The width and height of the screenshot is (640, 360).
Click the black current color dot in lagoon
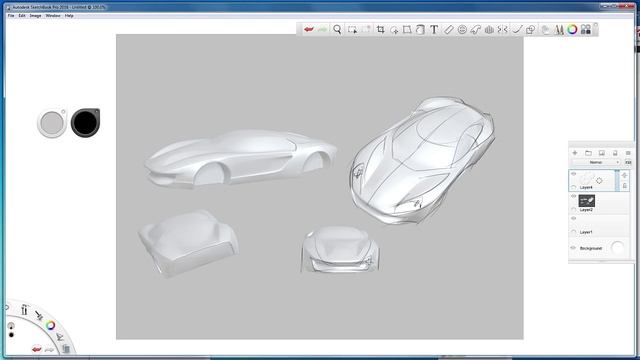[11, 335]
